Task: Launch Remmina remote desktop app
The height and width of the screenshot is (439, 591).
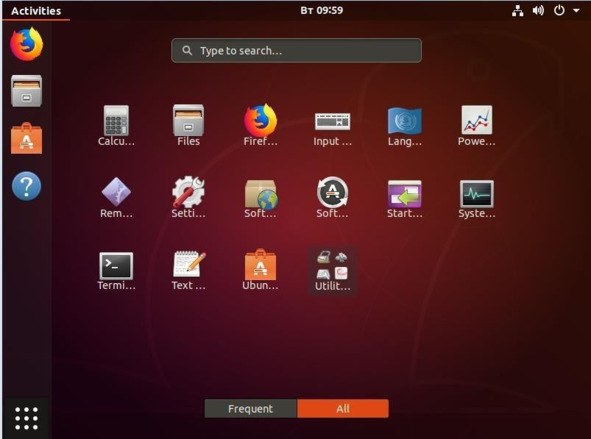Action: coord(116,198)
